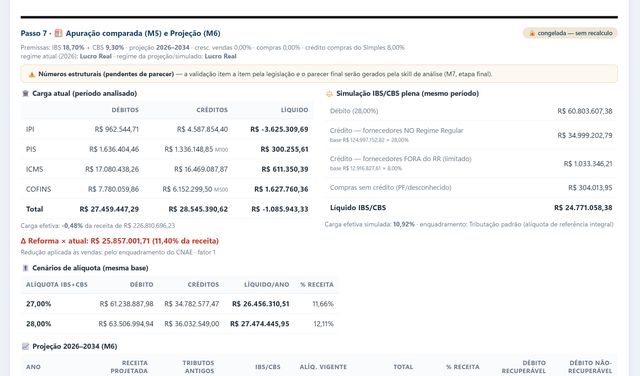Click the DÉBITOS column header in Carga atual
This screenshot has width=640, height=376.
pos(125,110)
